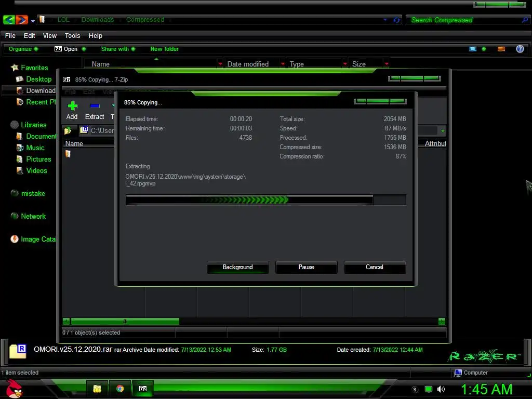Select Desktop in the navigation pane
Image resolution: width=532 pixels, height=399 pixels.
pos(38,79)
